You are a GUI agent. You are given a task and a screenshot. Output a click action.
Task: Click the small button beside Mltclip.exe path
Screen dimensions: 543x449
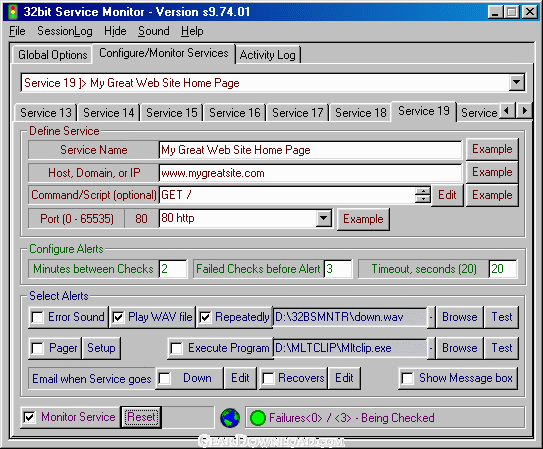click(431, 348)
